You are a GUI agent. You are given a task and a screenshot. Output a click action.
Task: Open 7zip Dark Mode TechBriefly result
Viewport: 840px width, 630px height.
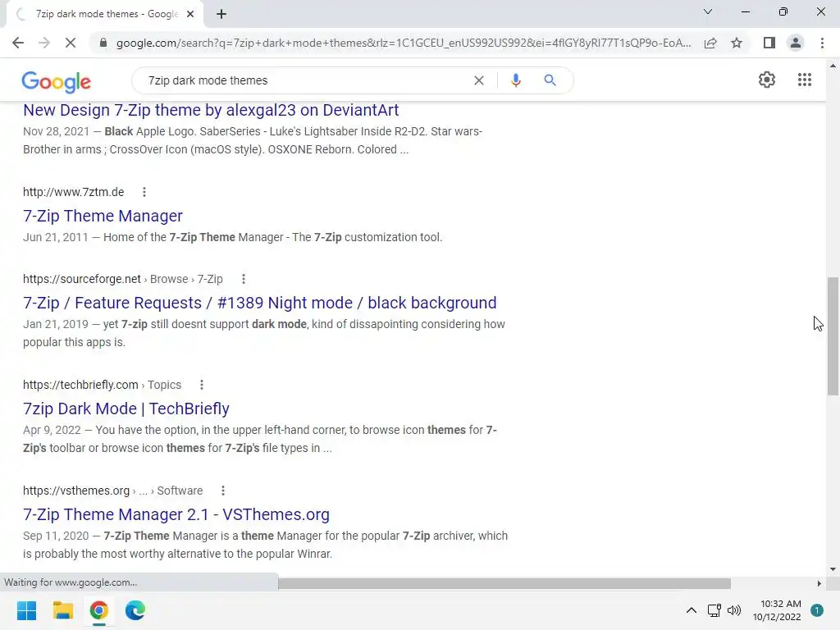click(126, 409)
